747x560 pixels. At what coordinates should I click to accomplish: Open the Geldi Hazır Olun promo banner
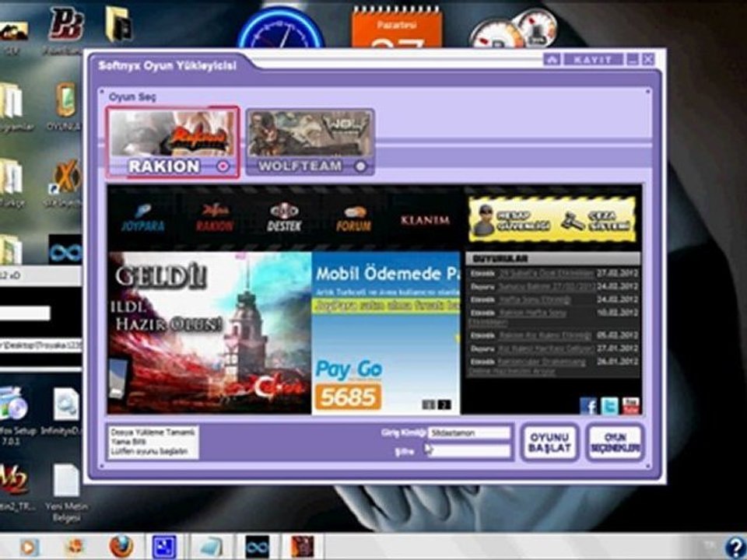[209, 332]
